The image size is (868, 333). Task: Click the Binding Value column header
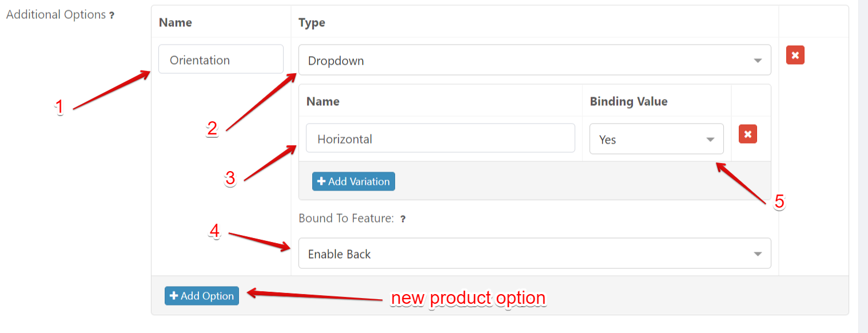tap(628, 101)
